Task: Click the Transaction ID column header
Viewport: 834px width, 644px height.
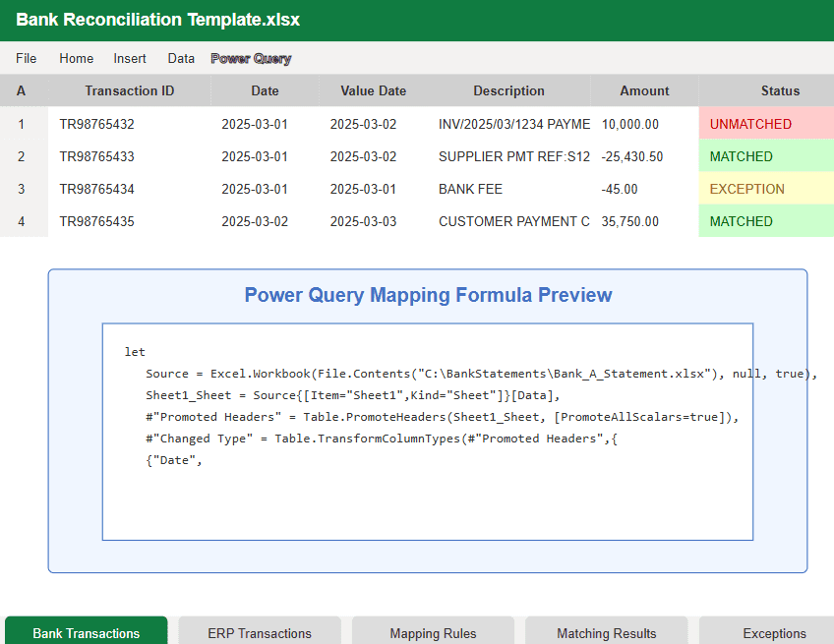Action: [130, 90]
